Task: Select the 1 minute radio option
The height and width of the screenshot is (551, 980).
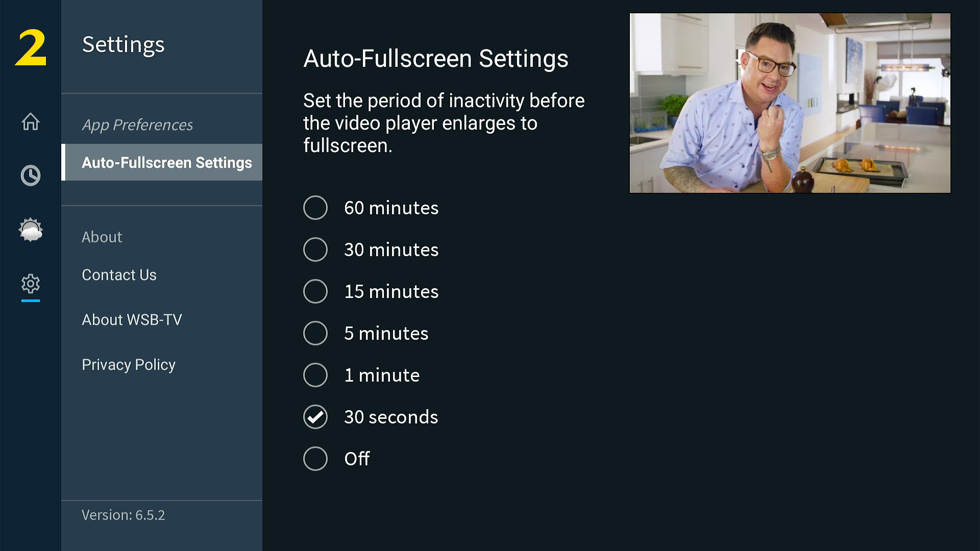Action: 315,375
